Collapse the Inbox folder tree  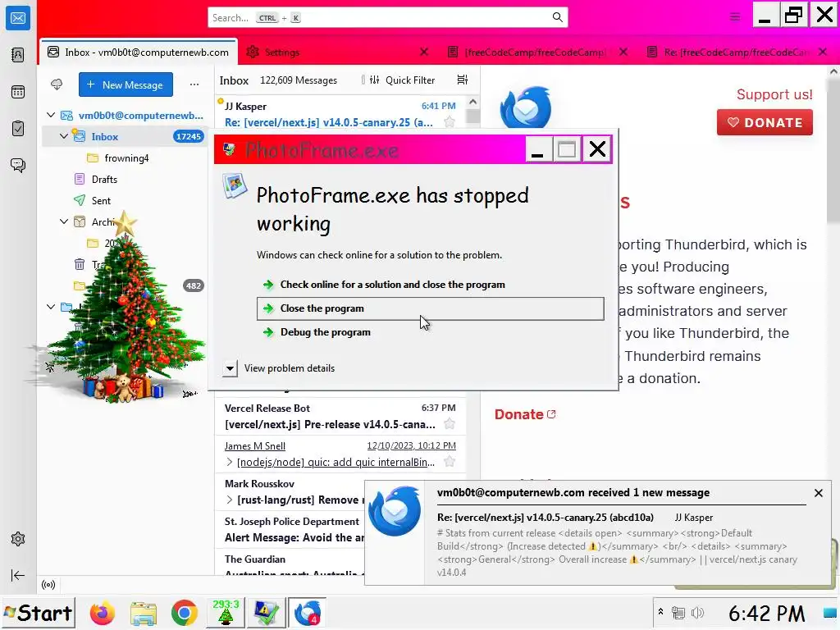point(64,136)
